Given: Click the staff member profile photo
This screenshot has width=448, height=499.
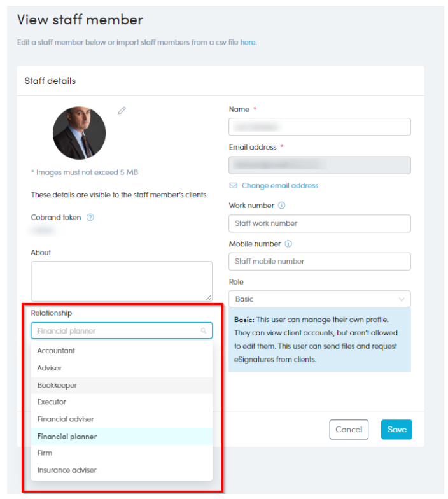Looking at the screenshot, I should tap(79, 133).
